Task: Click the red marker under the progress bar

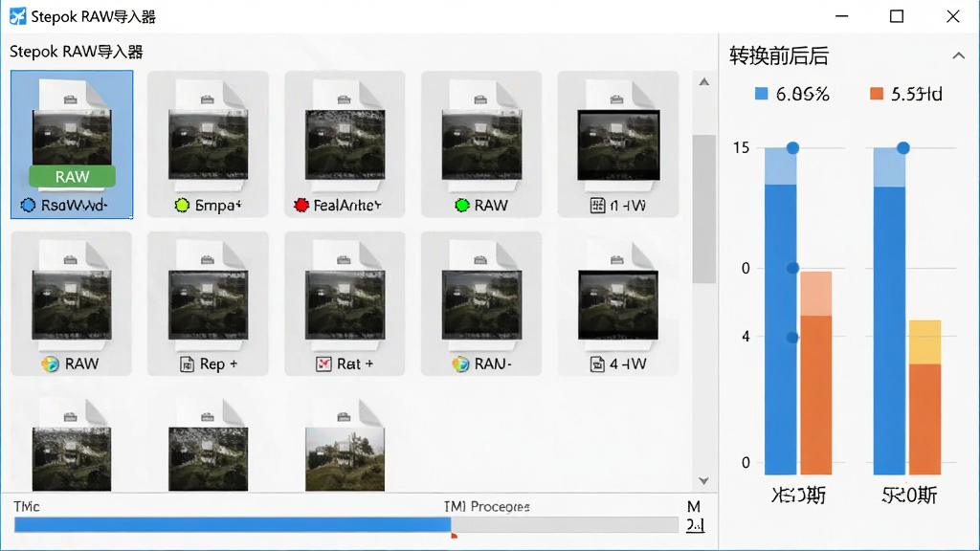Action: click(x=454, y=536)
